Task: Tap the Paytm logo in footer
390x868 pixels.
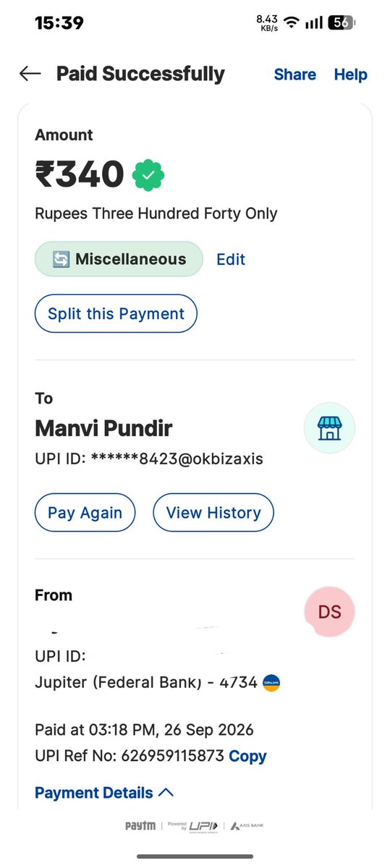Action: click(x=140, y=825)
